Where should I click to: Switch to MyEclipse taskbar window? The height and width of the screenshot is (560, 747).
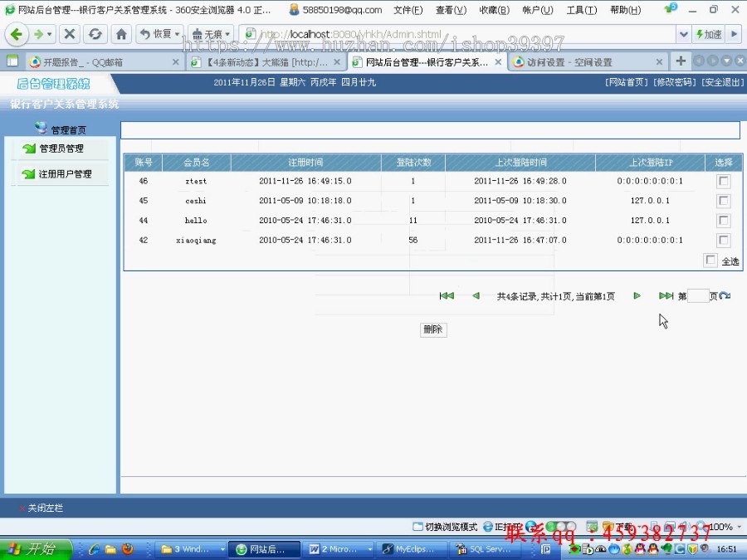coord(411,549)
